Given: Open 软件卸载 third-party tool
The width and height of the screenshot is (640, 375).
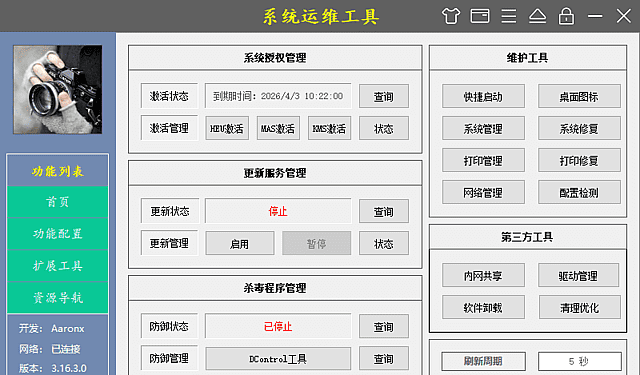Looking at the screenshot, I should click(483, 307).
